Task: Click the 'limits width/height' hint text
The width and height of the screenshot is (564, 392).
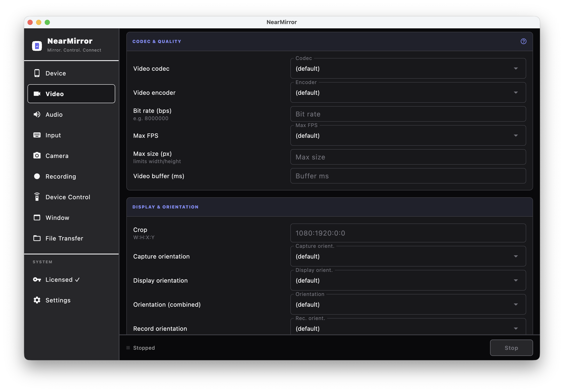Action: pyautogui.click(x=157, y=161)
